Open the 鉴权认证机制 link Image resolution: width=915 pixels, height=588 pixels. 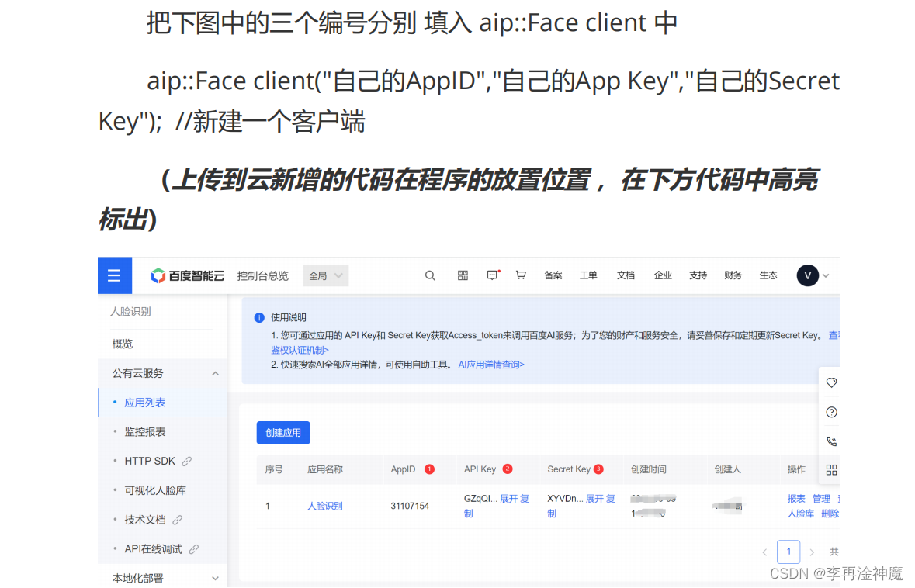pos(300,350)
